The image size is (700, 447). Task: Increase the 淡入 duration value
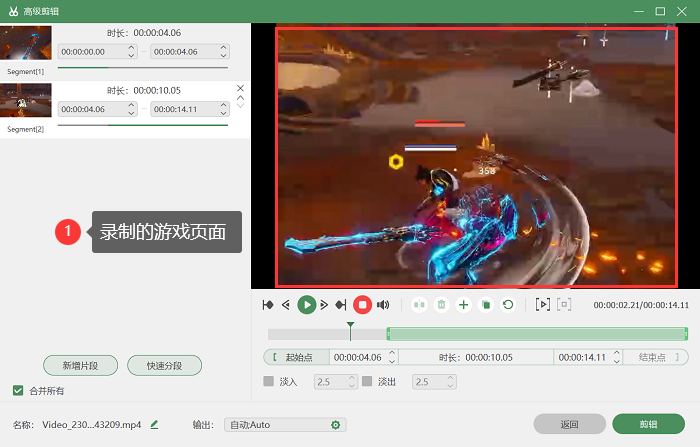pos(352,378)
